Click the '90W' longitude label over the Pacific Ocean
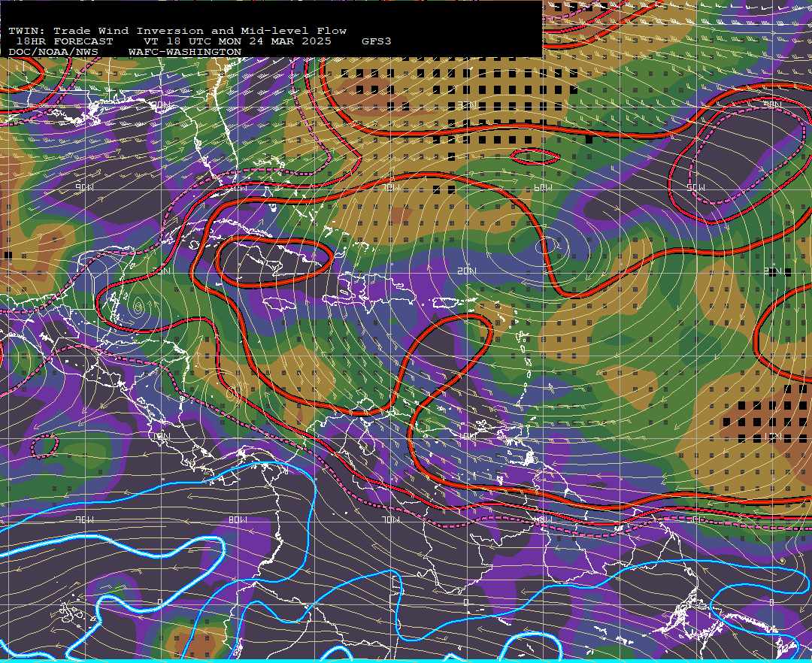 (x=84, y=519)
